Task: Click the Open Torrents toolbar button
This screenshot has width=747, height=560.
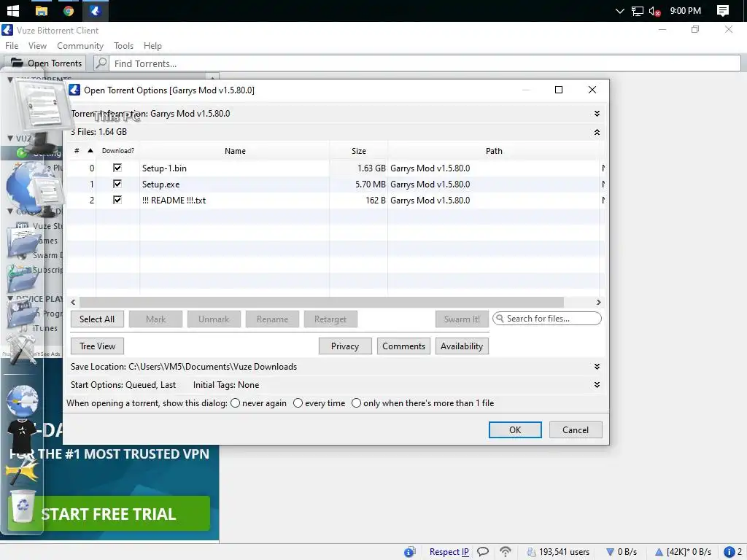Action: (x=46, y=63)
